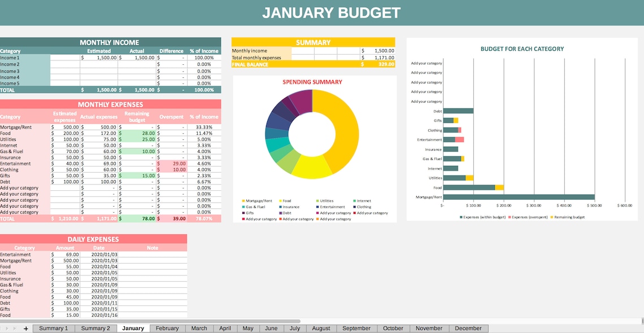Click Food actual expenses value 172.00
The height and width of the screenshot is (333, 644).
click(x=99, y=133)
